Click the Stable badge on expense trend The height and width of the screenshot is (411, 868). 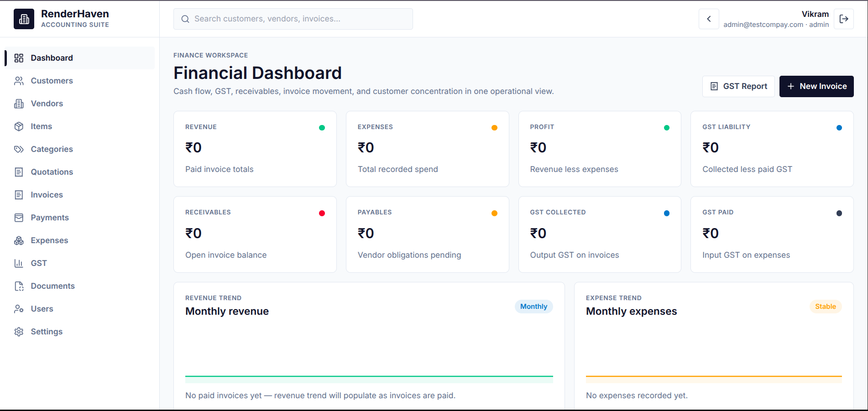coord(826,307)
